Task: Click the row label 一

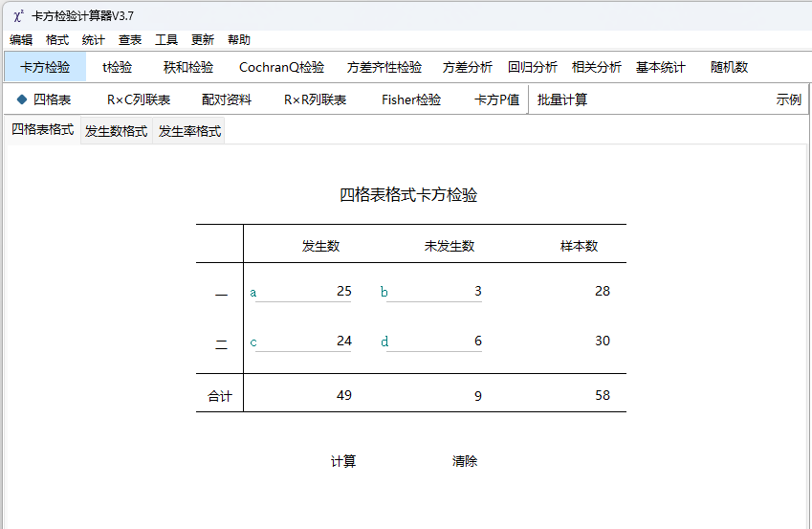Action: (222, 296)
